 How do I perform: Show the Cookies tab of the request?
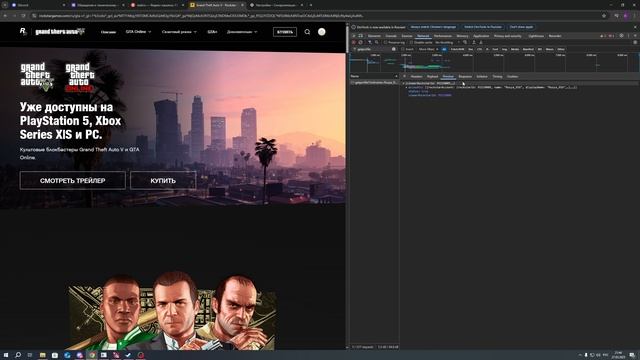512,76
